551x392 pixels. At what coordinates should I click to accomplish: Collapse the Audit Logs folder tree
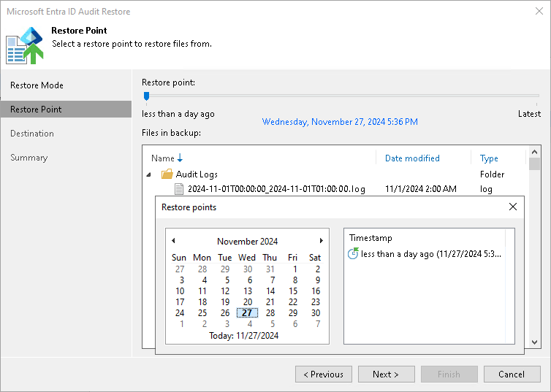148,174
